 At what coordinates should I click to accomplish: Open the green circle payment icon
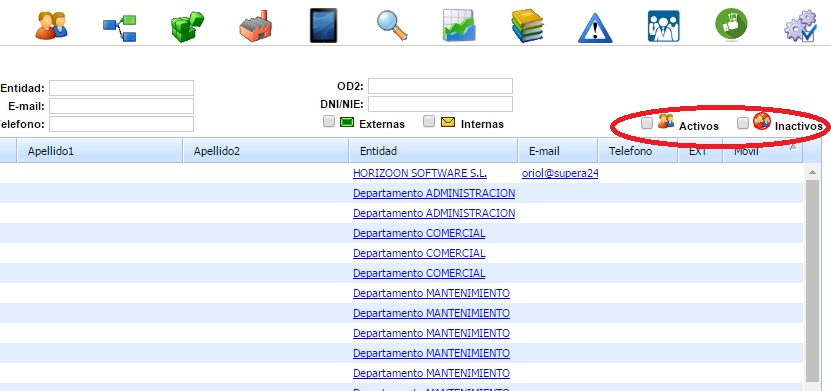pyautogui.click(x=731, y=24)
